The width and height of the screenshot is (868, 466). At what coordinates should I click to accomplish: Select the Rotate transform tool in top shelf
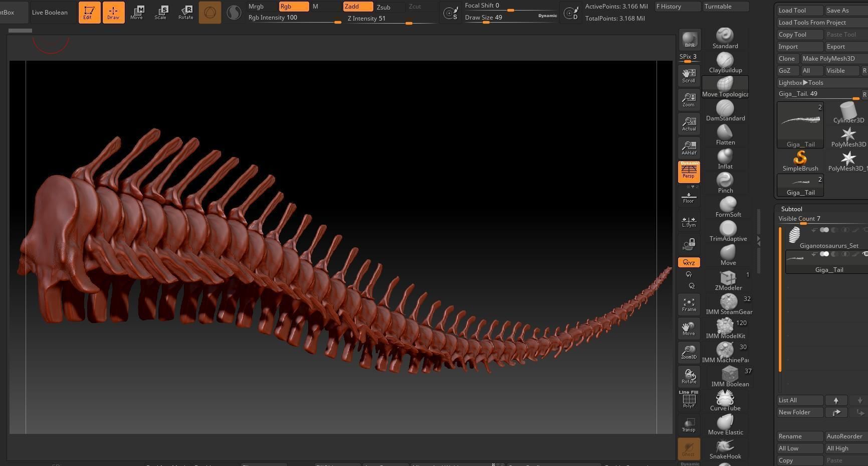point(185,12)
